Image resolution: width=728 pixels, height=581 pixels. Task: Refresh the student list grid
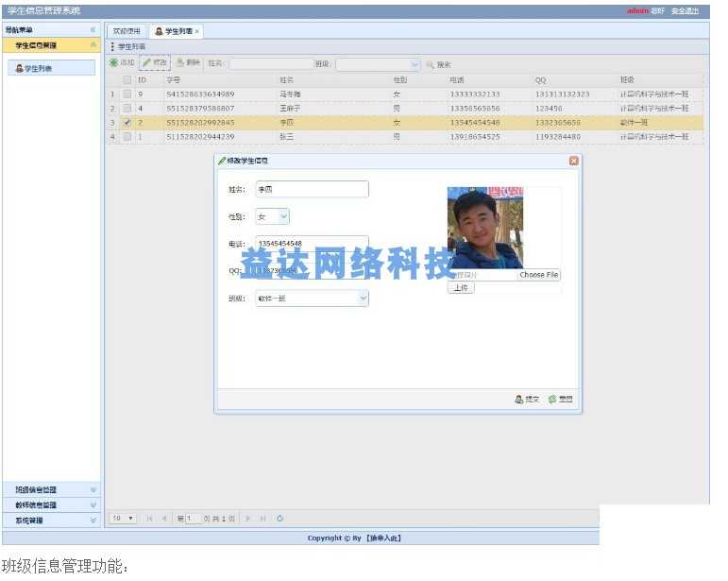coord(280,519)
